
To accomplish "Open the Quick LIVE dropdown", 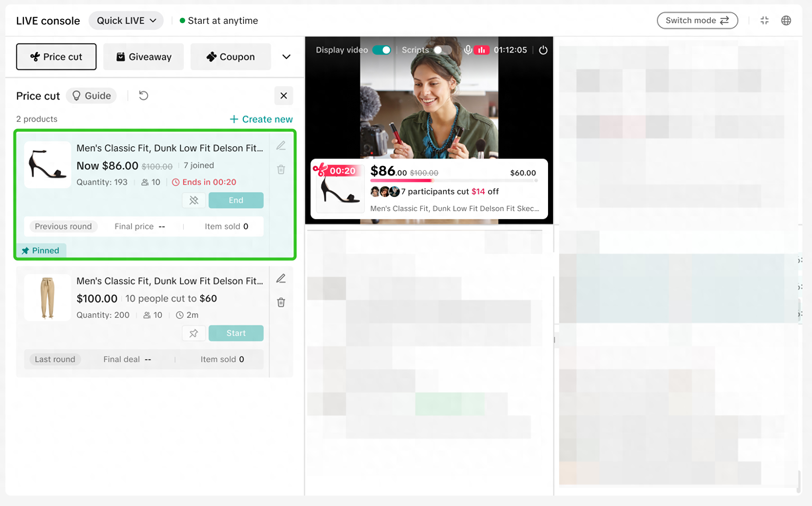I will click(x=126, y=20).
